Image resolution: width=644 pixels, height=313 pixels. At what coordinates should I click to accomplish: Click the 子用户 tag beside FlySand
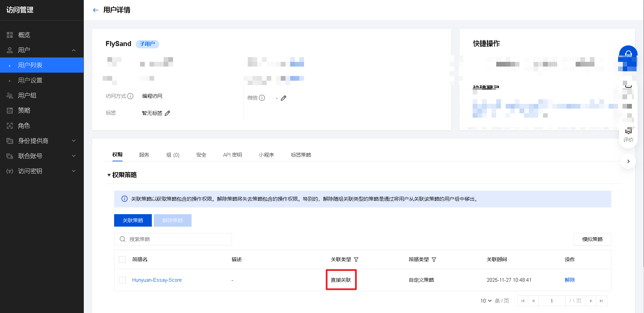(x=147, y=44)
